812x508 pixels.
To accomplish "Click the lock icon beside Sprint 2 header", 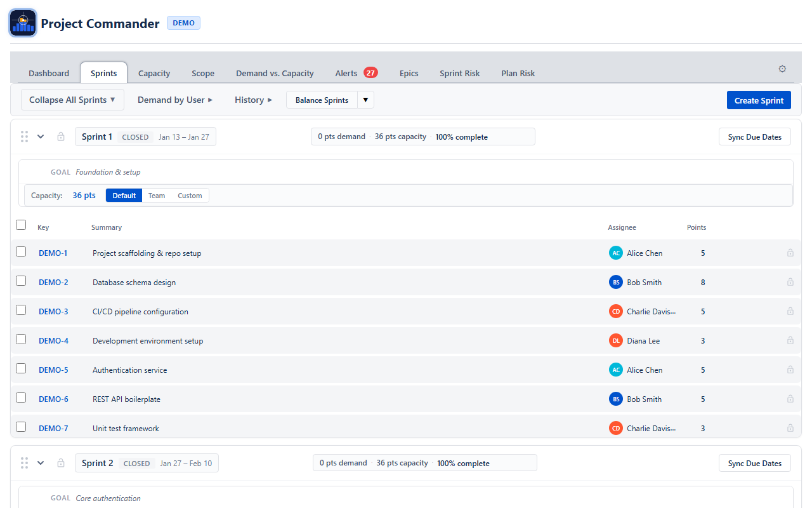I will tap(61, 463).
